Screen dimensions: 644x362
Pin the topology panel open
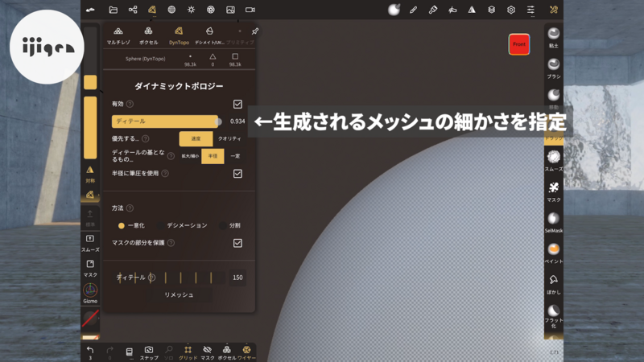point(255,31)
